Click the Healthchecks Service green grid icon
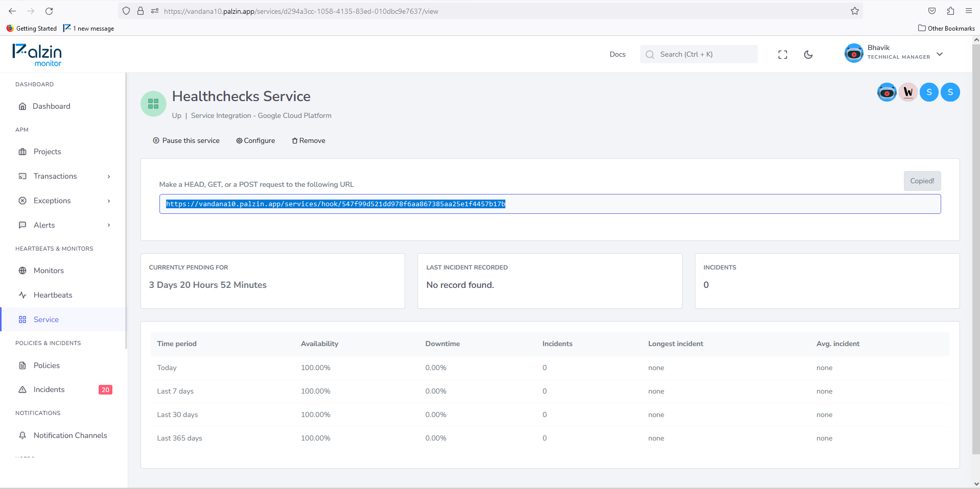980x489 pixels. point(153,104)
